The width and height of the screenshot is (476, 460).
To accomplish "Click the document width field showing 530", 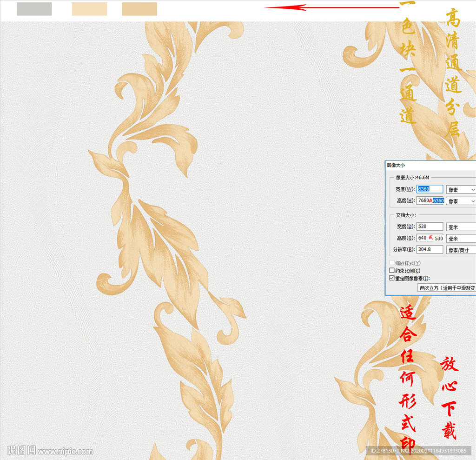I will coord(430,227).
